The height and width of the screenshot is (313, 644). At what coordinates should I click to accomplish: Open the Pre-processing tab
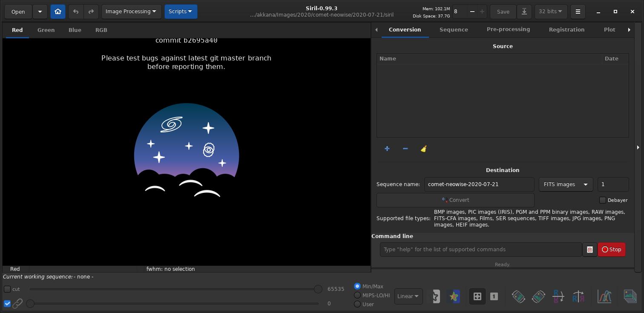pyautogui.click(x=508, y=30)
